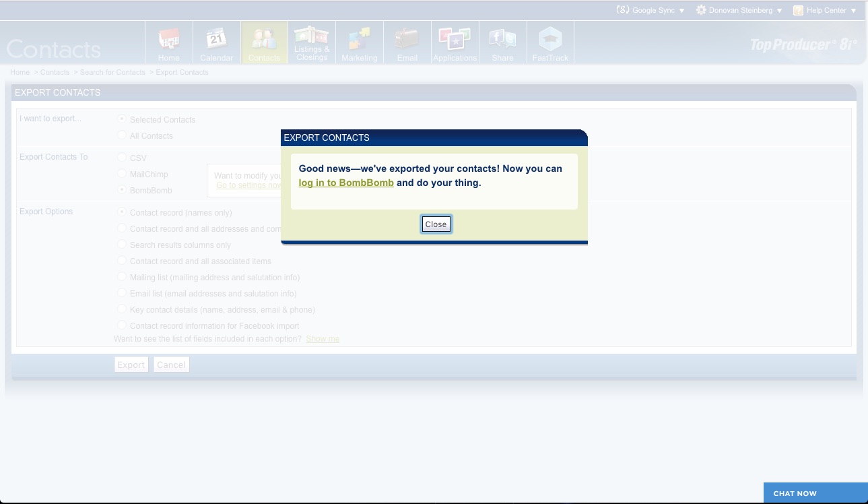Click the gear icon beside Donovan Steinberg
The image size is (868, 504).
click(x=701, y=10)
